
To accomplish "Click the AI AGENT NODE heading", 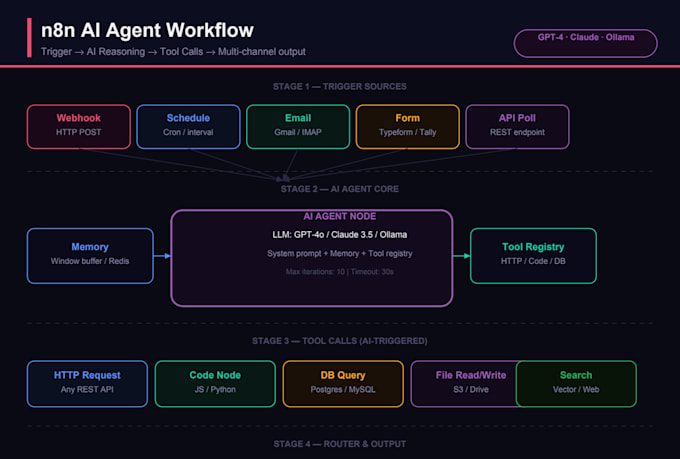I will coord(340,216).
